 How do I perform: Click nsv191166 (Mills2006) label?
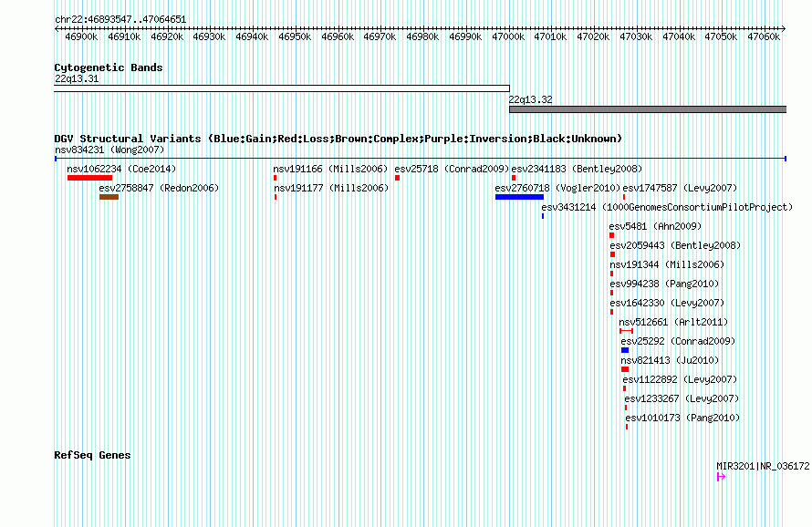(x=330, y=170)
